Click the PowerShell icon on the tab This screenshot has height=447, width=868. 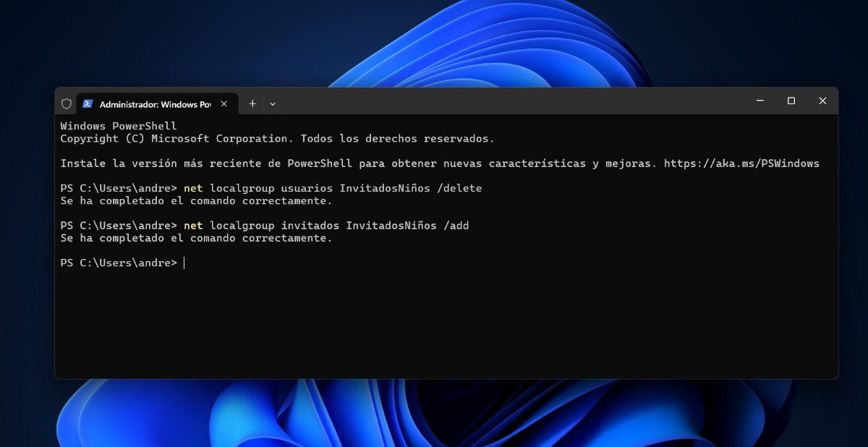pos(88,103)
